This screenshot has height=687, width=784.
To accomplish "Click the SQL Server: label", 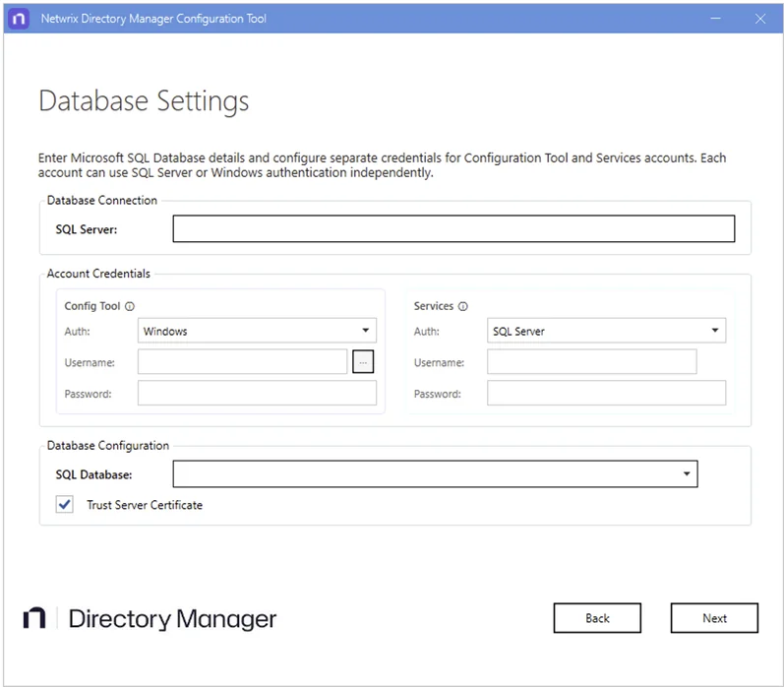I will pos(86,229).
